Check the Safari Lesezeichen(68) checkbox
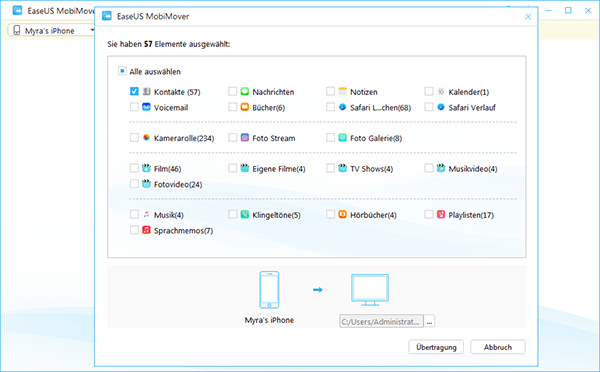600x372 pixels. point(330,107)
